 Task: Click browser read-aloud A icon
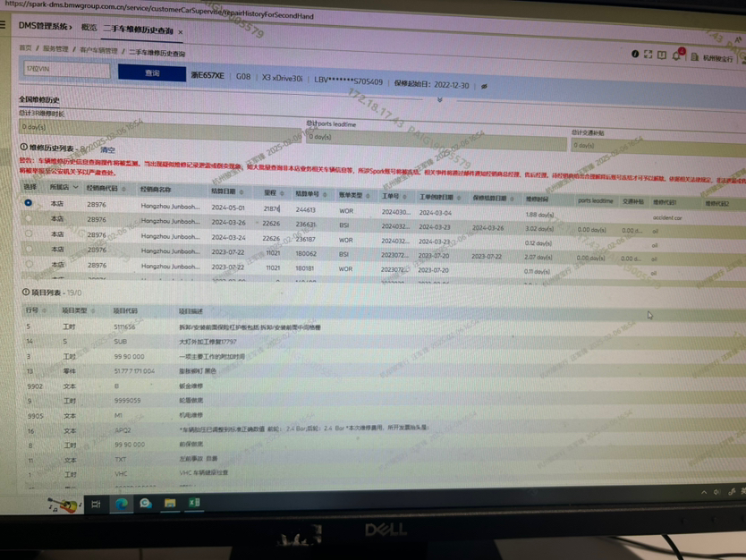(737, 40)
